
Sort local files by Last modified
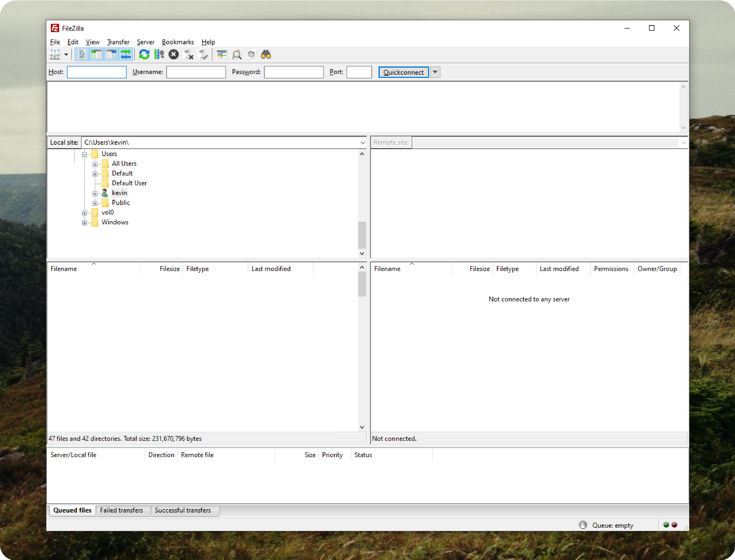[281, 269]
